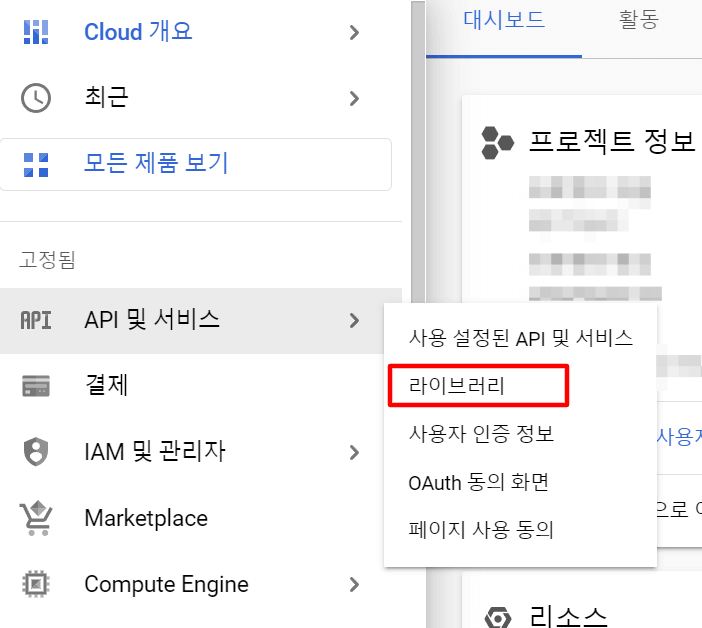Expand the Cloud 개요 submenu chevron
Image resolution: width=702 pixels, height=628 pixels.
pyautogui.click(x=354, y=32)
